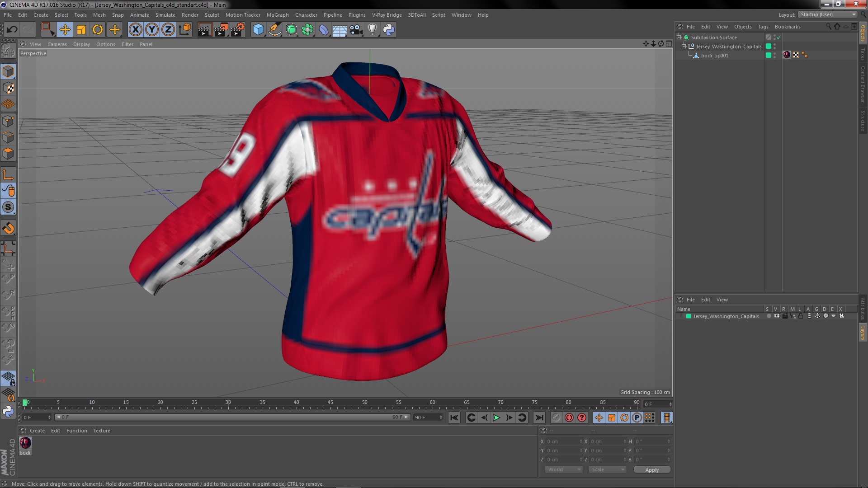Click the Floor environment icon

[x=340, y=30]
